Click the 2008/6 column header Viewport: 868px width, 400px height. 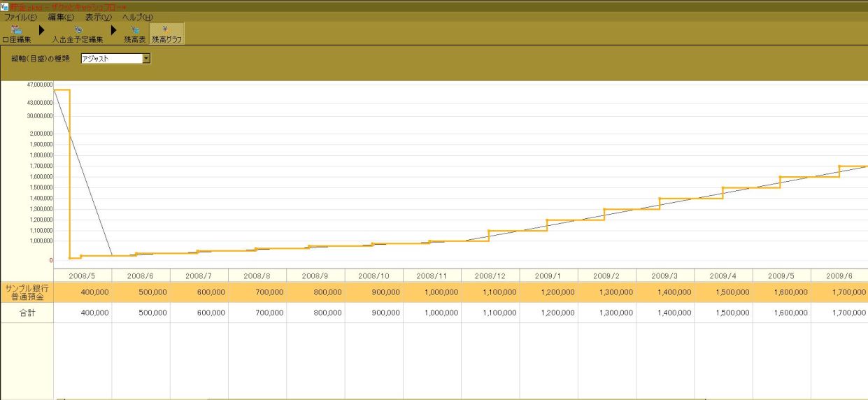click(141, 276)
